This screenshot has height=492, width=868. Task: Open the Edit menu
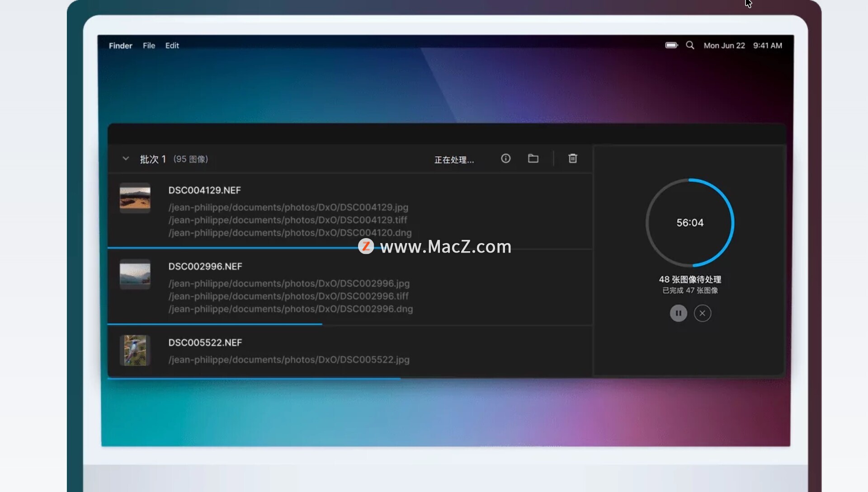click(172, 46)
